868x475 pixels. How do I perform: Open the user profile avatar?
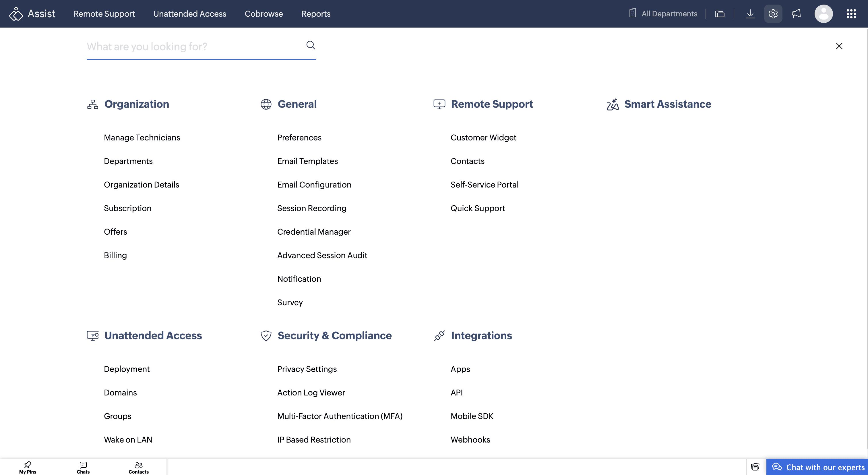point(824,14)
